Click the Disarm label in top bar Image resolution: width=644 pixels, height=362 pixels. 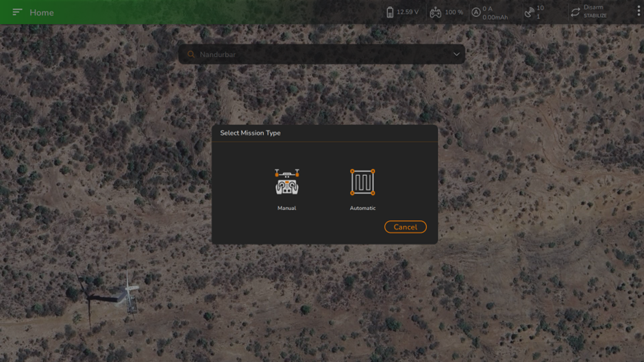(x=593, y=8)
